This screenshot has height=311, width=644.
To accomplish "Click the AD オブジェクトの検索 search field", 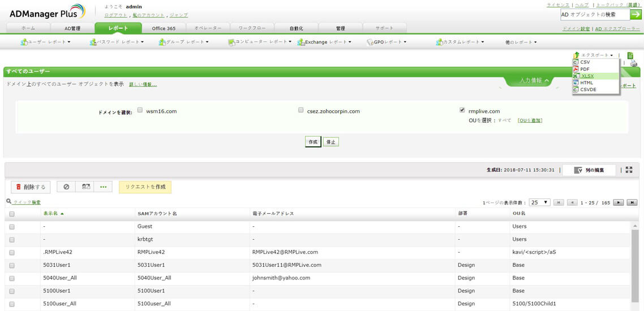I will 595,15.
